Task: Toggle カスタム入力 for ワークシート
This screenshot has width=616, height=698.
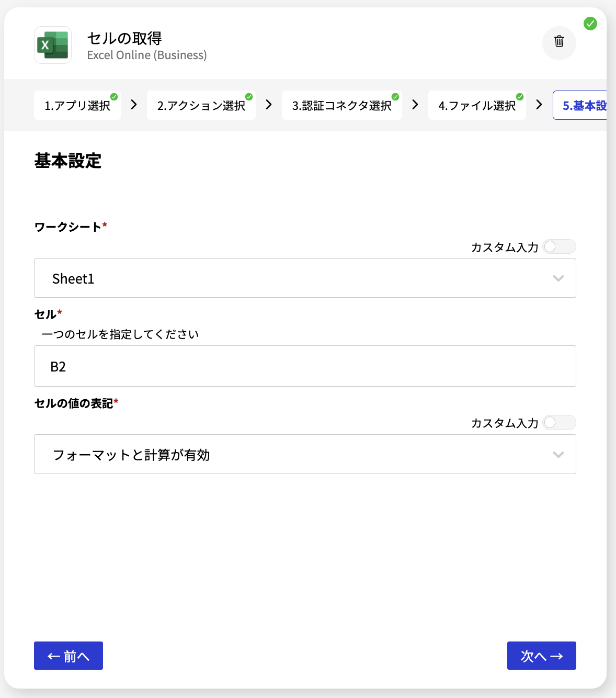Action: (560, 246)
